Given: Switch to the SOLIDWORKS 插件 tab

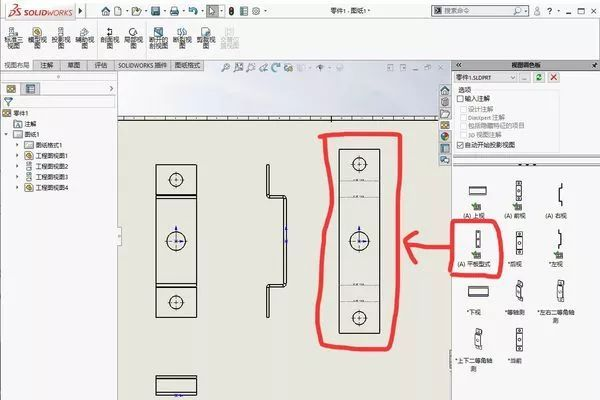Looking at the screenshot, I should point(142,65).
